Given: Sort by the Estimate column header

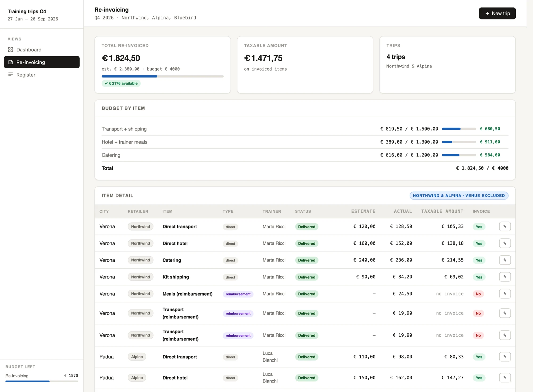Looking at the screenshot, I should coord(363,211).
